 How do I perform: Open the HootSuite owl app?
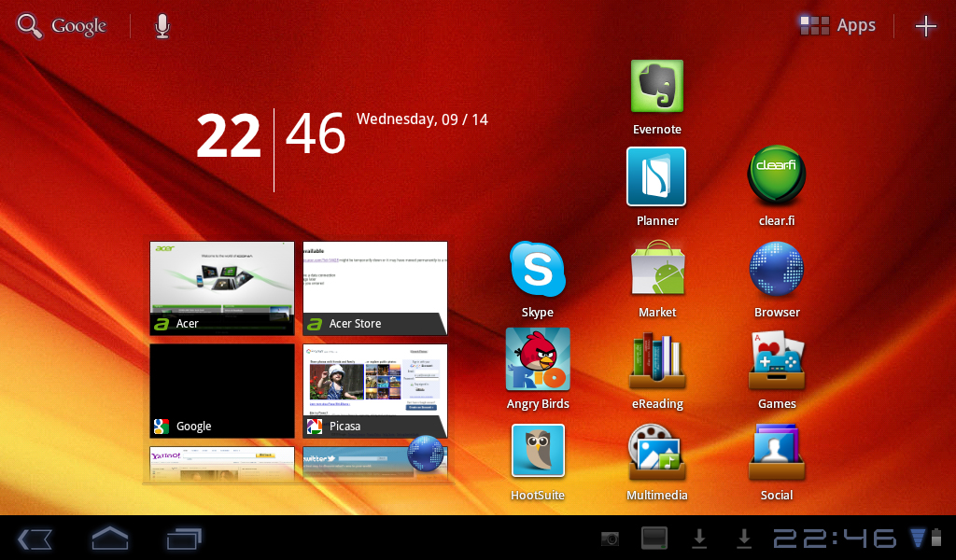coord(538,451)
